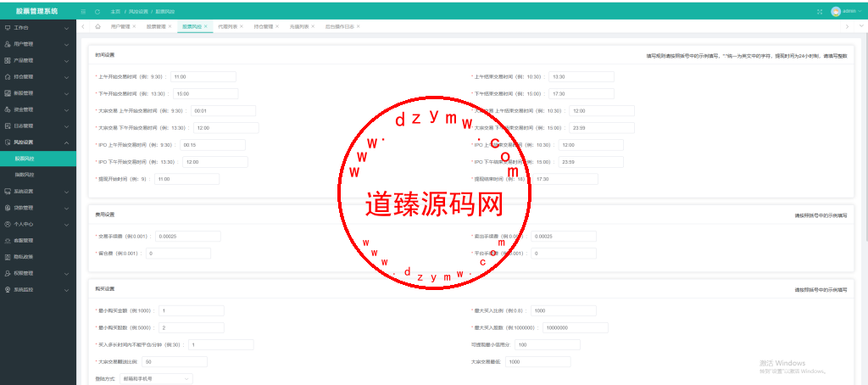Click the 系统设置 icon in sidebar
This screenshot has height=385, width=868.
tap(7, 191)
